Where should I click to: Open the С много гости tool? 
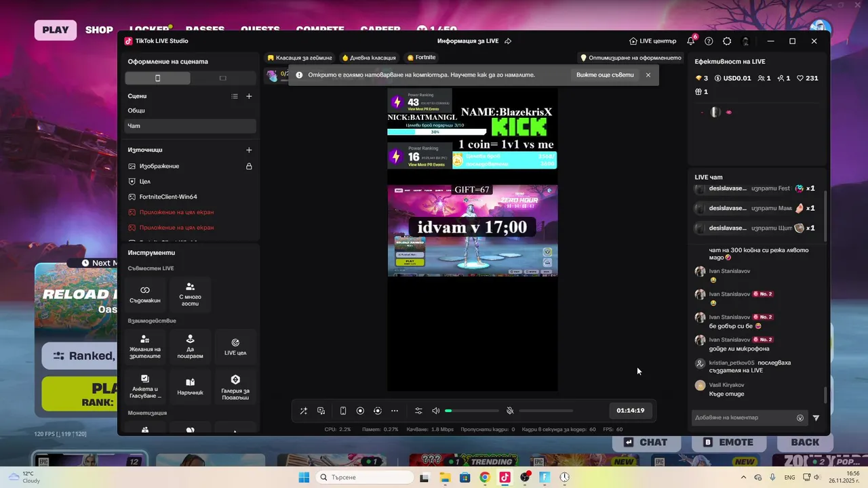point(190,294)
